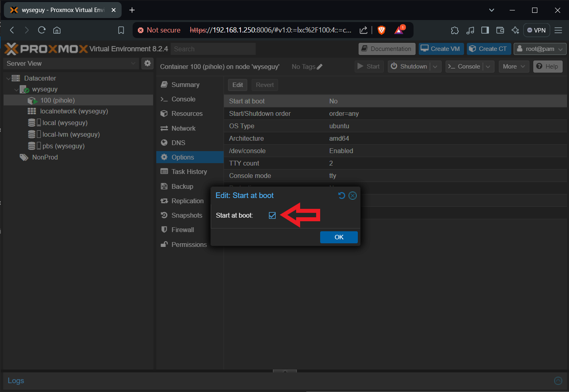This screenshot has width=569, height=392.
Task: Select localnetwork (wyseguy)
Action: [x=74, y=111]
